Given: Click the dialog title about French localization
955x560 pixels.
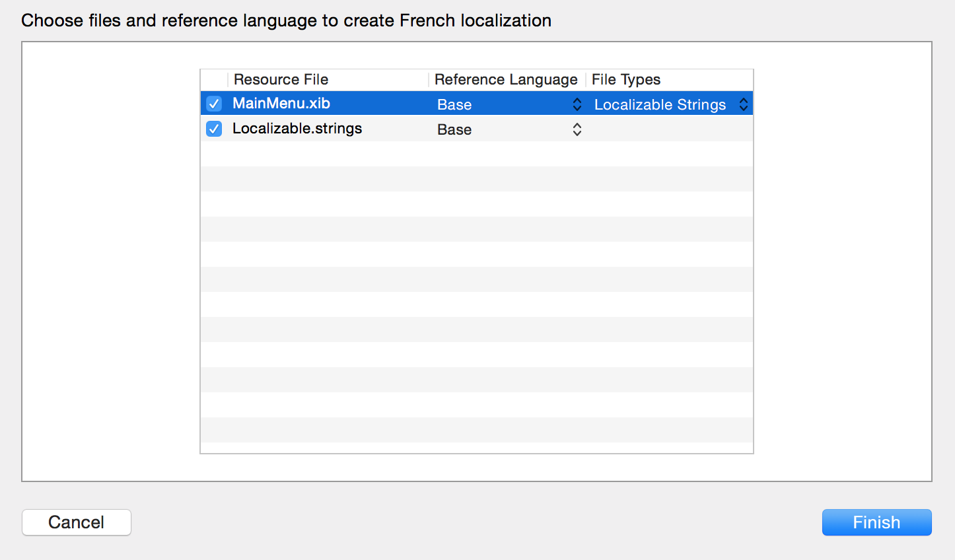Looking at the screenshot, I should point(286,20).
